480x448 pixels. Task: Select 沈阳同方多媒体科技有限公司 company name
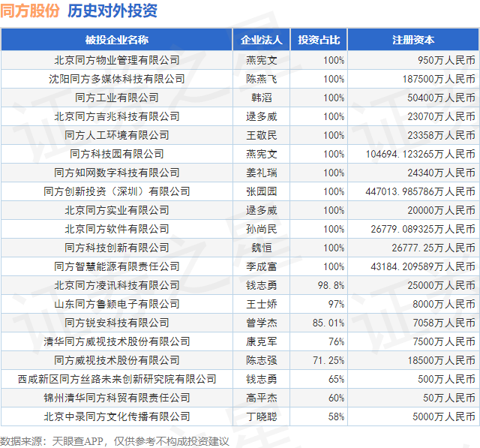117,79
